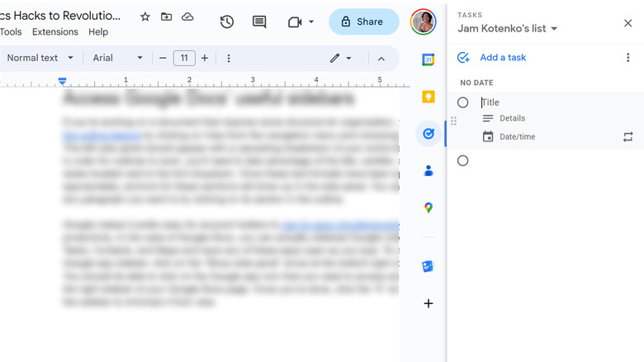Image resolution: width=644 pixels, height=362 pixels.
Task: Set task to repeat icon
Action: [628, 136]
